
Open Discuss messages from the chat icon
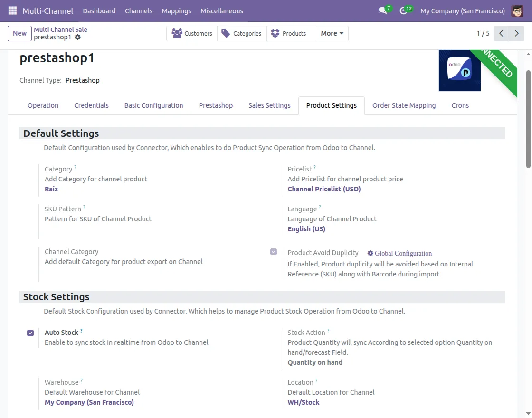[x=382, y=10]
